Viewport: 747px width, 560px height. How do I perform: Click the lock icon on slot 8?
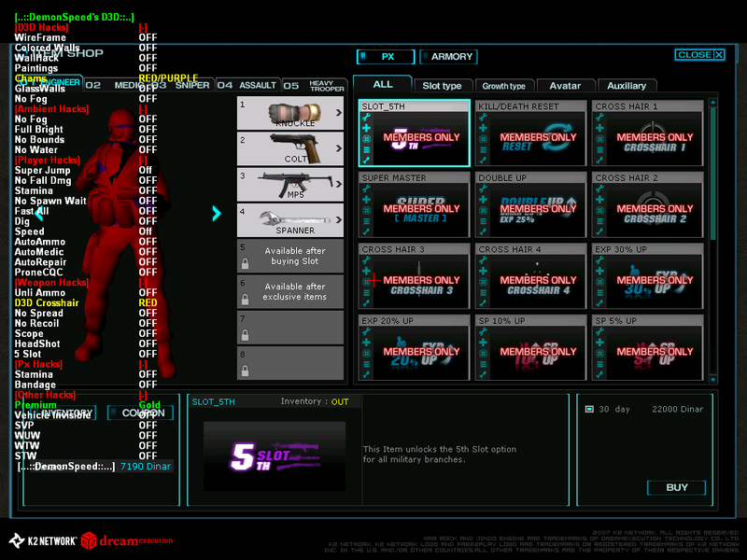pyautogui.click(x=245, y=371)
